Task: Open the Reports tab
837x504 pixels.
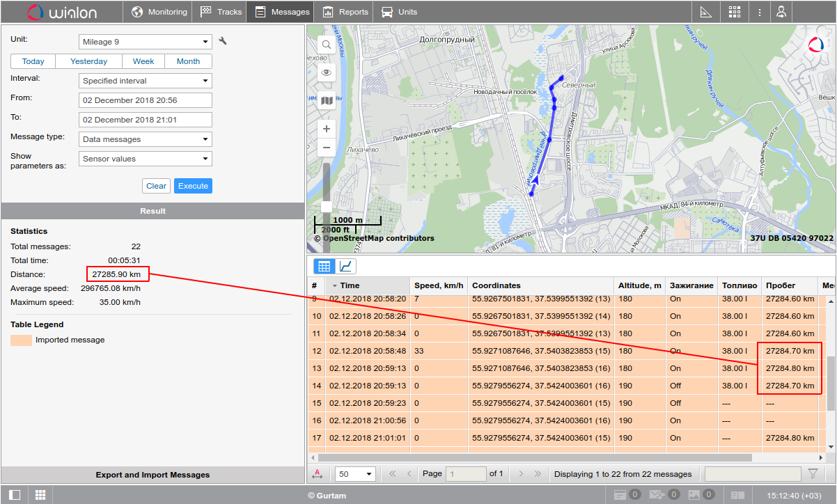Action: [345, 12]
